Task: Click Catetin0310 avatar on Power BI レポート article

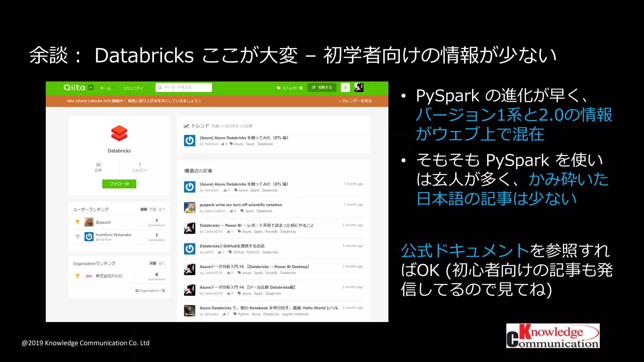Action: pos(190,228)
